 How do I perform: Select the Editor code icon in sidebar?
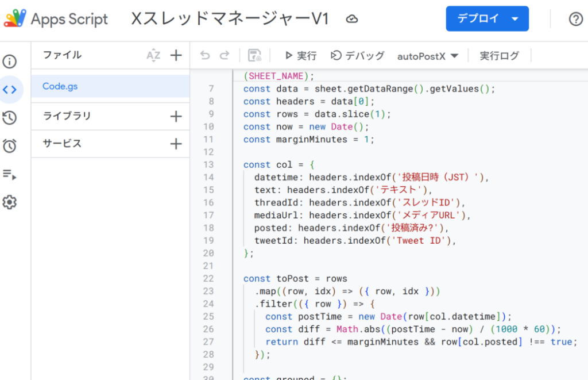pyautogui.click(x=10, y=89)
